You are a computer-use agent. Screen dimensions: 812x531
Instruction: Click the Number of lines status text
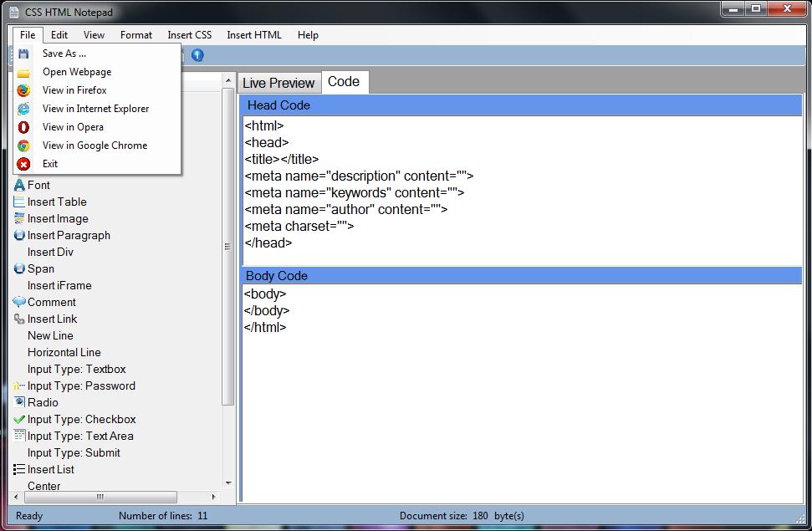(x=163, y=516)
